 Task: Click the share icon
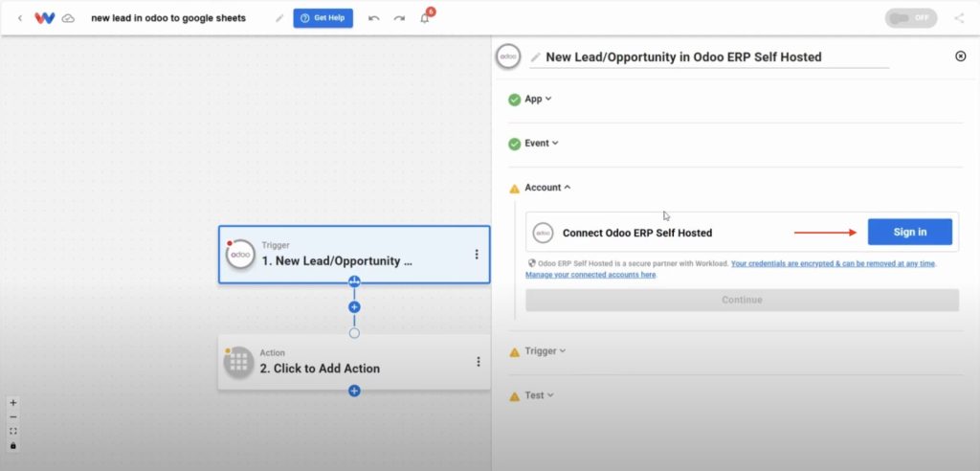(959, 18)
